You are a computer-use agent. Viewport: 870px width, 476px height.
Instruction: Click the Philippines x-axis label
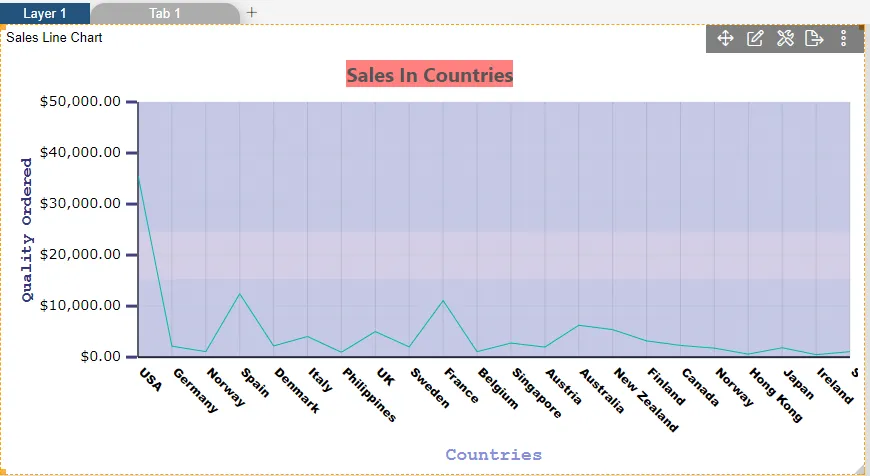[369, 395]
